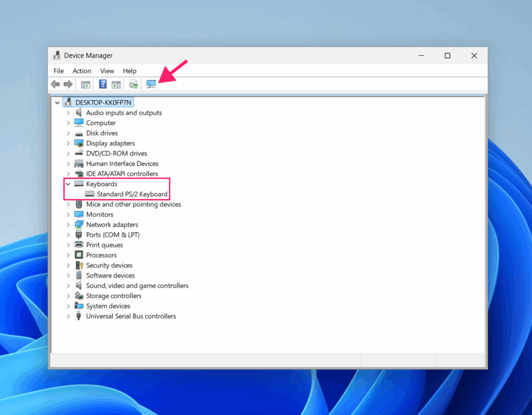The width and height of the screenshot is (532, 415).
Task: Click the Forward arrow toolbar icon
Action: coord(68,84)
